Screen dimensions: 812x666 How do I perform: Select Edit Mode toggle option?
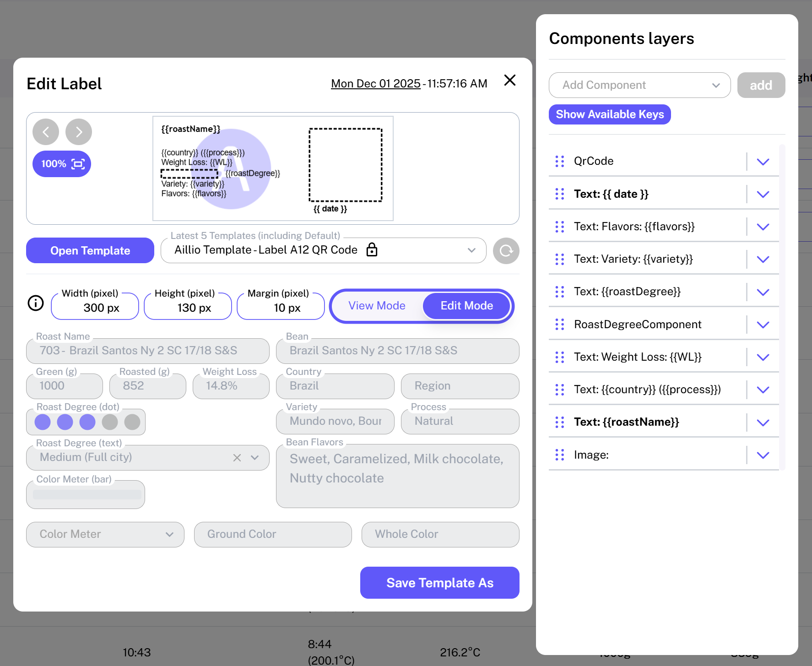[466, 306]
